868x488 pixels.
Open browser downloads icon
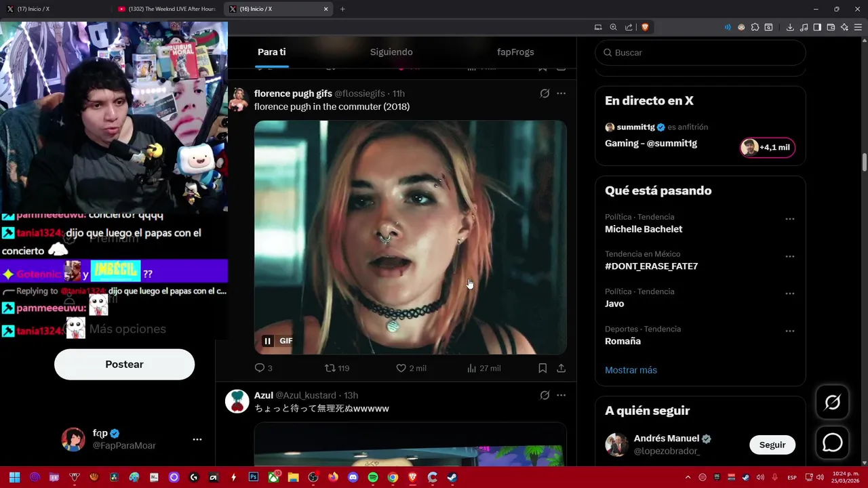click(790, 27)
